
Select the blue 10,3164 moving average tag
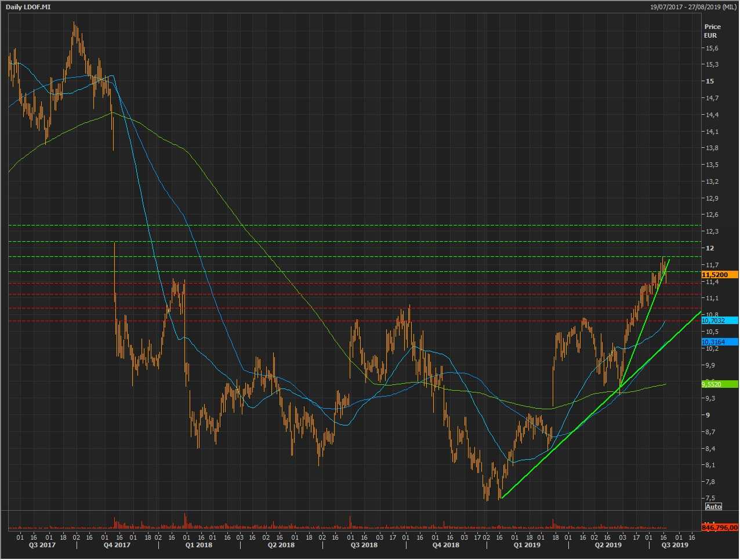(719, 342)
